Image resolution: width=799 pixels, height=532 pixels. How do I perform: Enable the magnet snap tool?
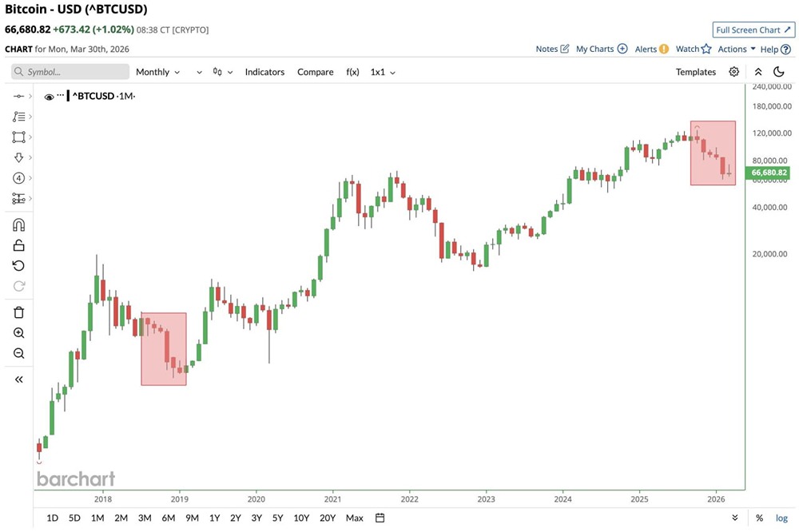[x=19, y=224]
